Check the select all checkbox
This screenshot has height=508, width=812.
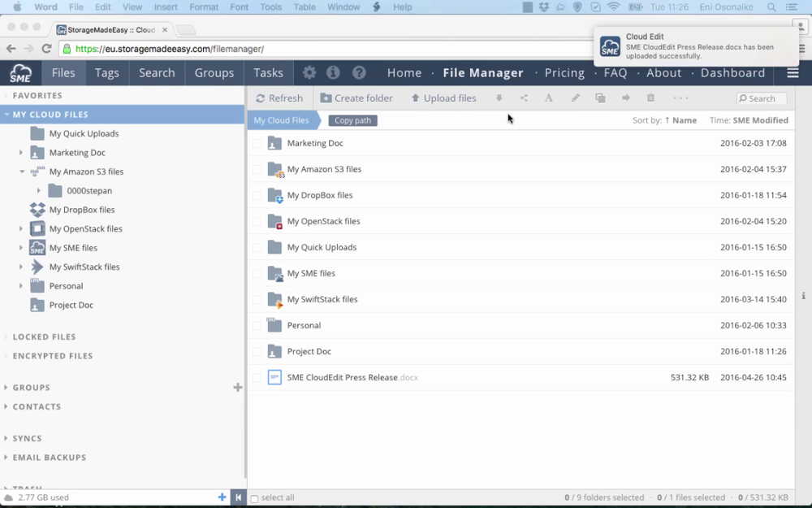tap(254, 498)
